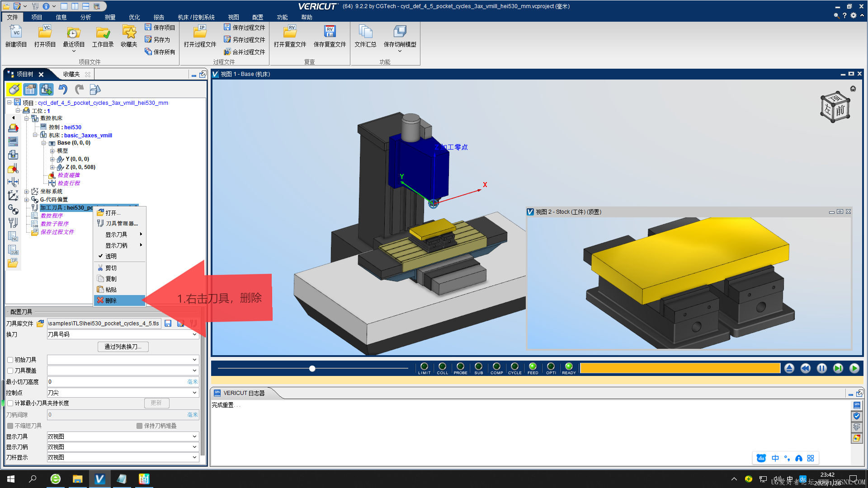Click the view orientation cube
The height and width of the screenshot is (488, 868).
pyautogui.click(x=835, y=108)
